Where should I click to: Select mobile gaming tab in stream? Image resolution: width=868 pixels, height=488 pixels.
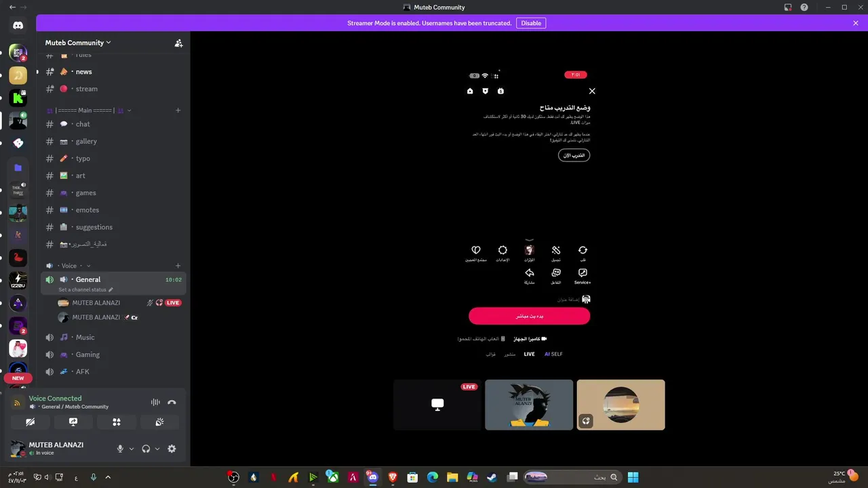point(481,339)
